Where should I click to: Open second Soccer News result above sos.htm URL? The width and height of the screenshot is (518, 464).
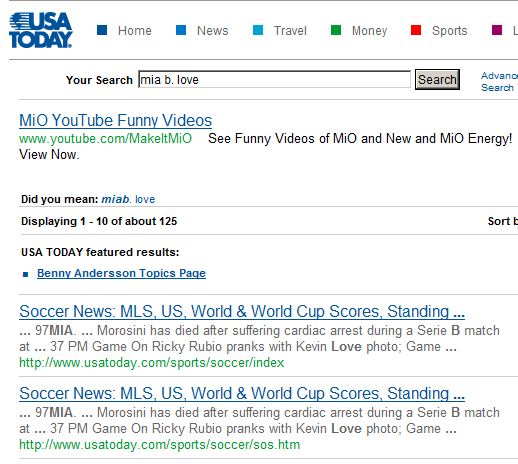(x=242, y=394)
